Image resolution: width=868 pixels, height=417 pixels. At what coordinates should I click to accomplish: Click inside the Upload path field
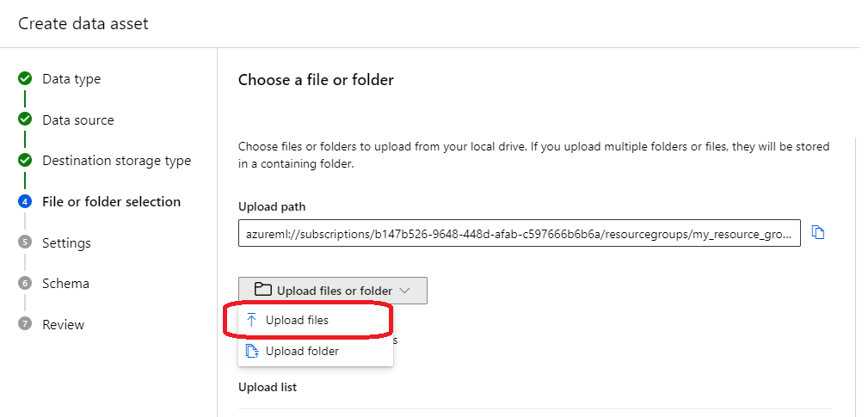(520, 233)
